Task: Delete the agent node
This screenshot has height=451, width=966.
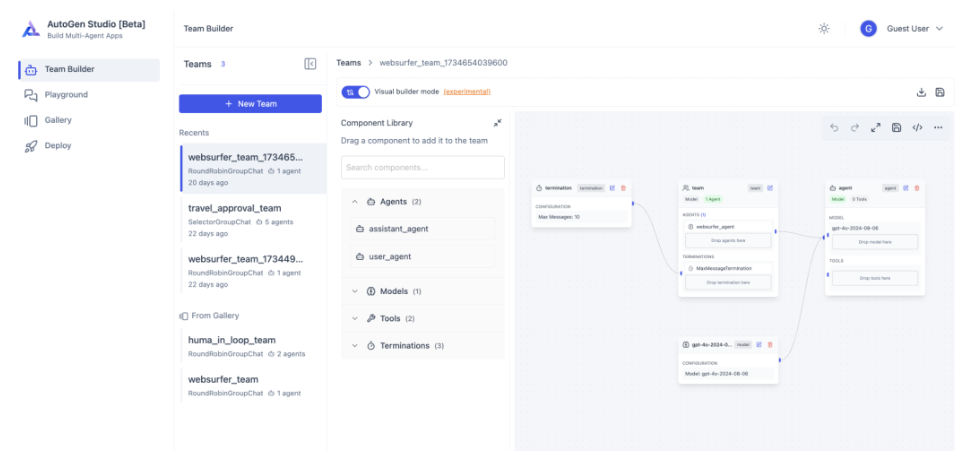Action: (x=917, y=188)
